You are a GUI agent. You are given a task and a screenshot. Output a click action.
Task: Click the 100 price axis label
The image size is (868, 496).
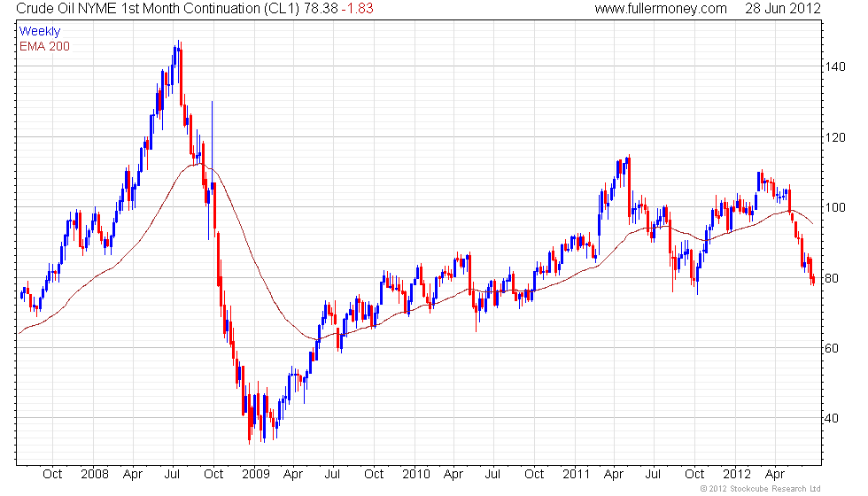point(834,207)
